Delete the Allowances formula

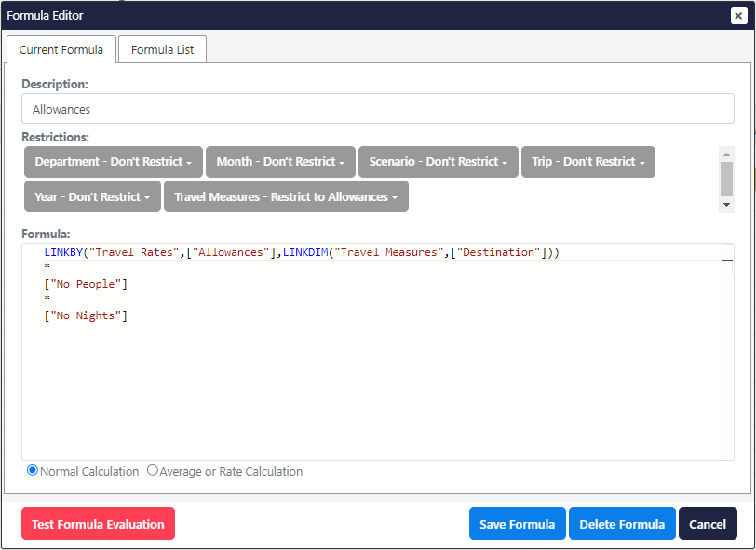coord(622,523)
